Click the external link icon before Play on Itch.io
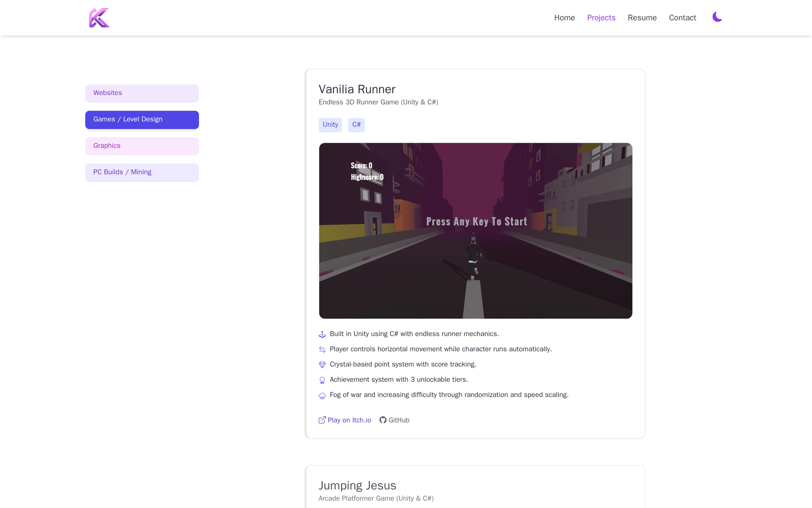This screenshot has width=812, height=508. [x=322, y=420]
